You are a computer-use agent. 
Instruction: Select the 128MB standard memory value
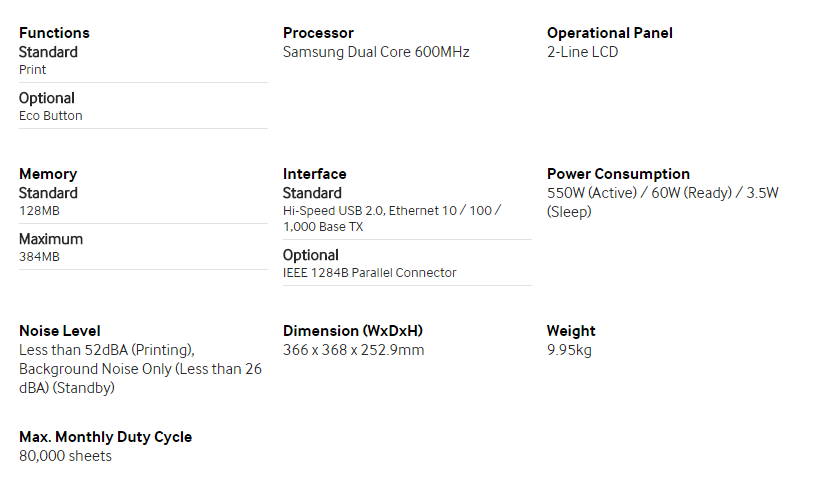(39, 211)
